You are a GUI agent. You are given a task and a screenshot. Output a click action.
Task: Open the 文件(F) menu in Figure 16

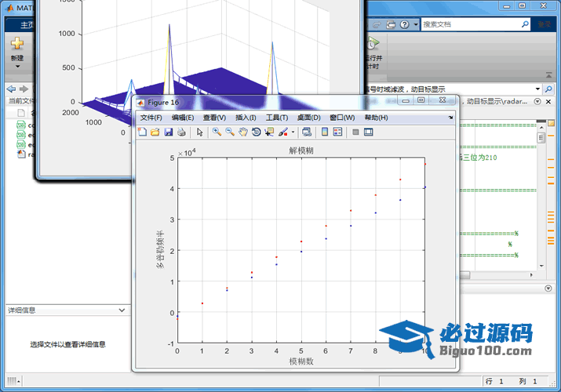[151, 118]
